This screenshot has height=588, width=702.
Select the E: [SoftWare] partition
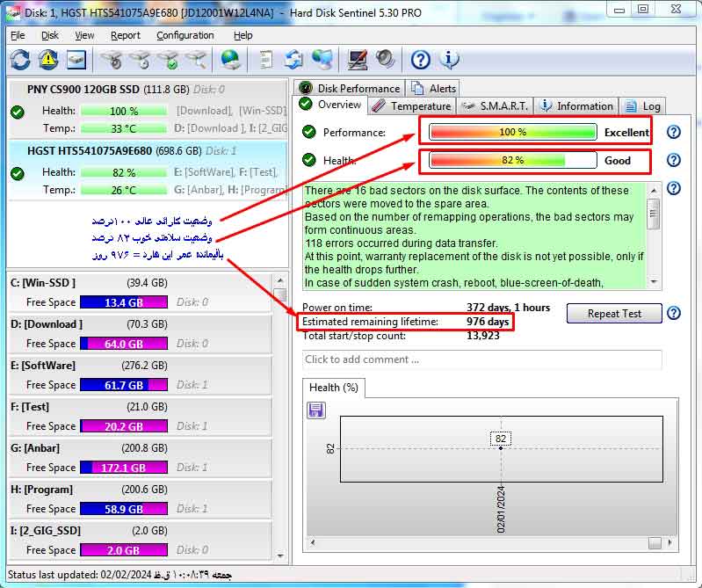140,375
